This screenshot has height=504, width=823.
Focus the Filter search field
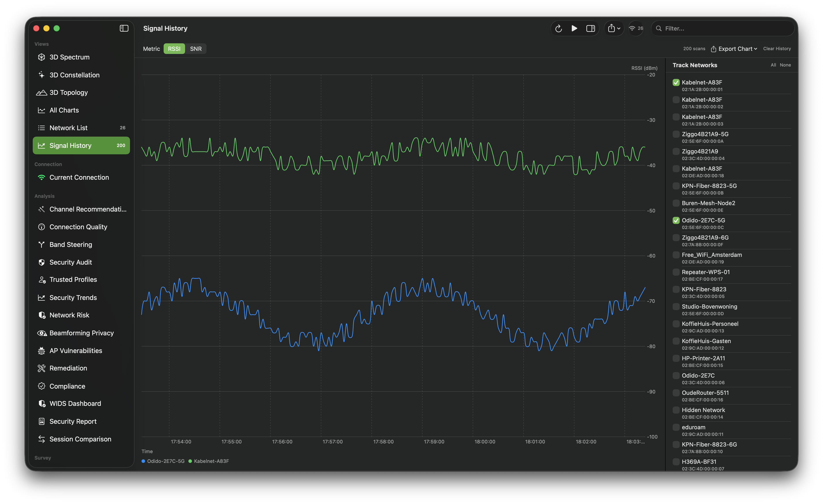coord(723,28)
